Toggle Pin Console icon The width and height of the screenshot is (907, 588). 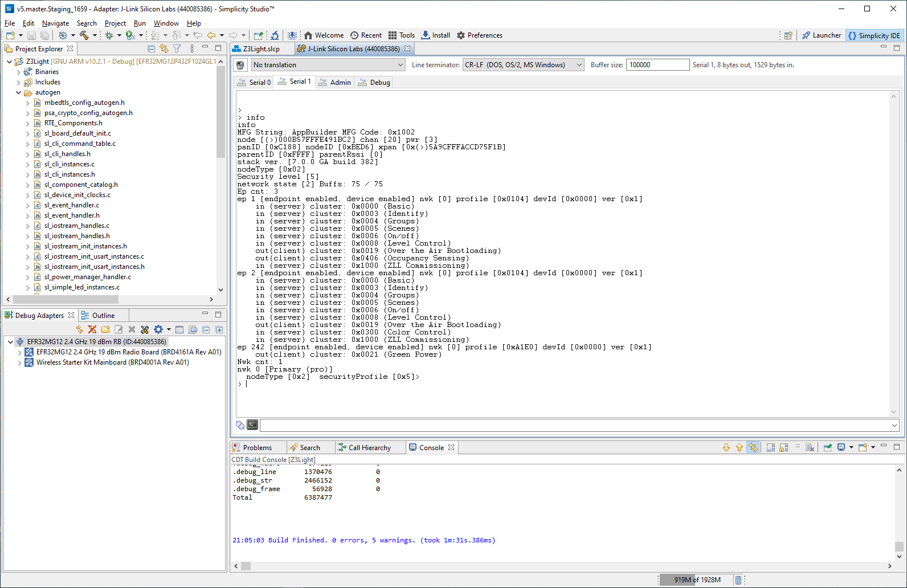828,448
